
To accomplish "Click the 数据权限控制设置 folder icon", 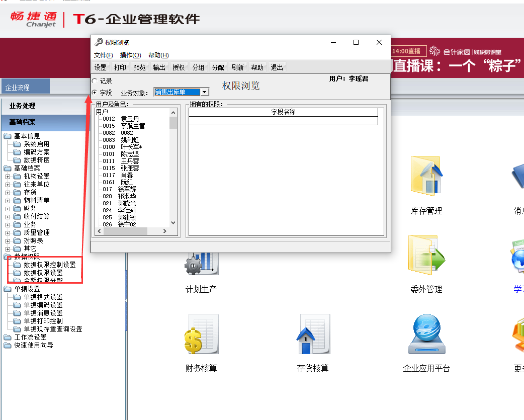I will click(17, 265).
